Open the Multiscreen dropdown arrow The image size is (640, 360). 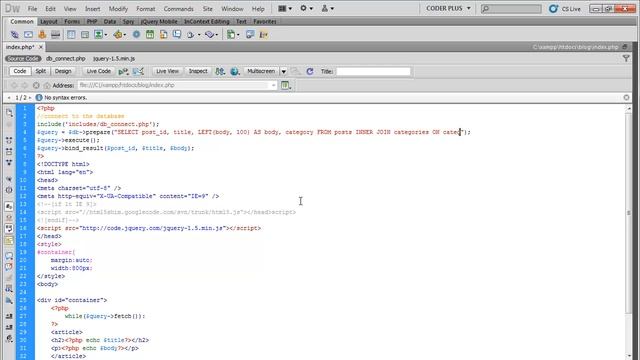click(283, 71)
